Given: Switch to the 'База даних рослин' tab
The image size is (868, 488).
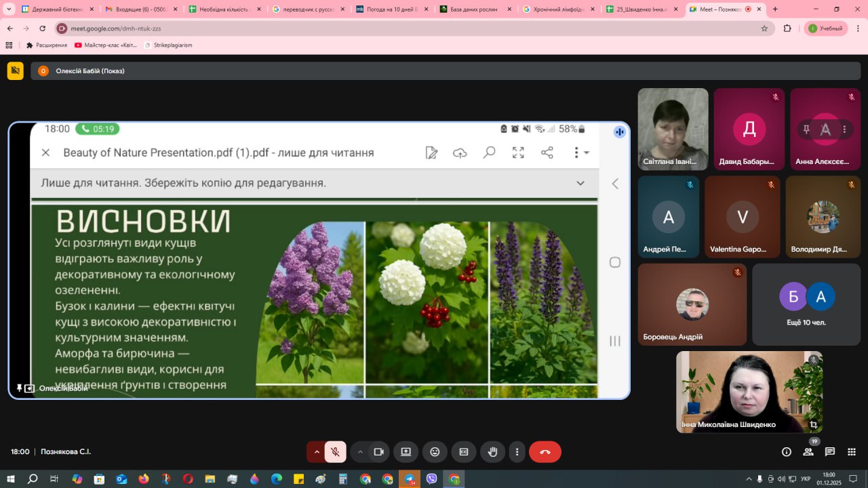Looking at the screenshot, I should pos(474,9).
